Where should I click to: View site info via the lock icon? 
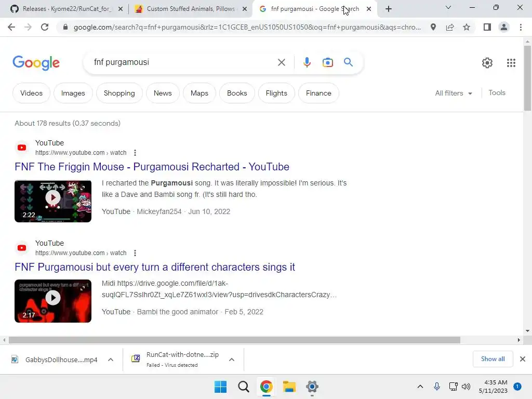point(65,27)
